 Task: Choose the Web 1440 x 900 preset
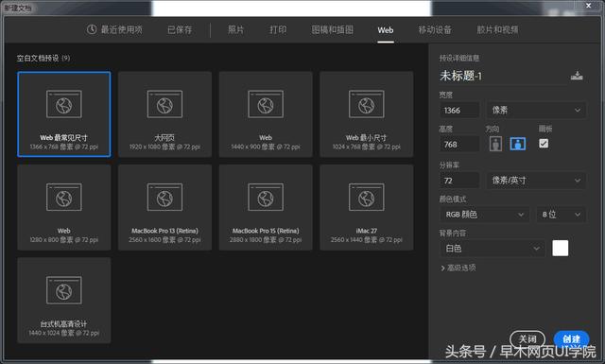click(266, 114)
